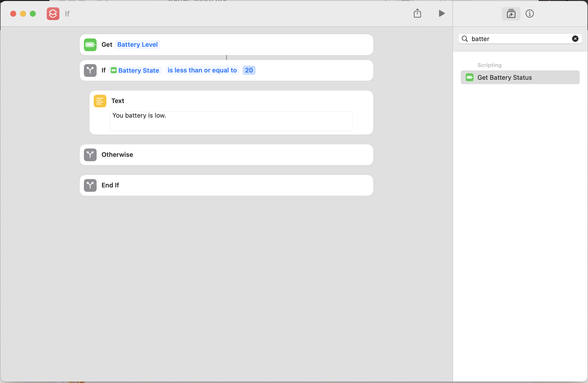This screenshot has width=588, height=383.
Task: Run the shortcut with play button
Action: pyautogui.click(x=441, y=13)
